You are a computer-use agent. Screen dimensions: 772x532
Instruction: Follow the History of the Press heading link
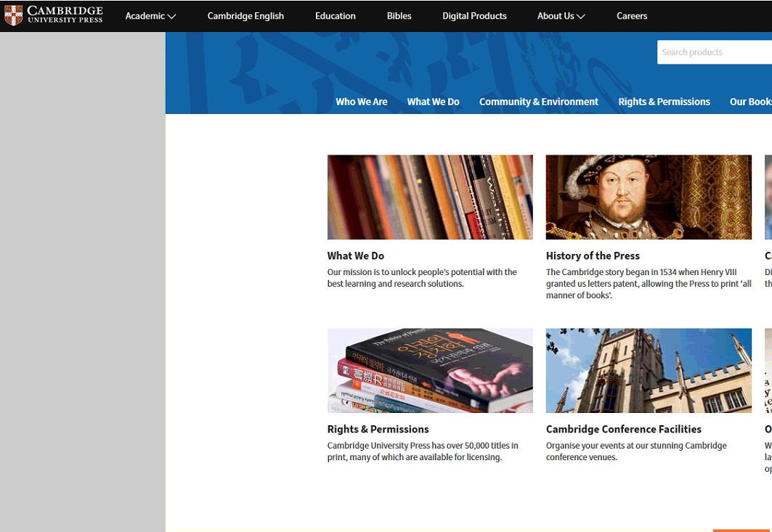click(593, 255)
